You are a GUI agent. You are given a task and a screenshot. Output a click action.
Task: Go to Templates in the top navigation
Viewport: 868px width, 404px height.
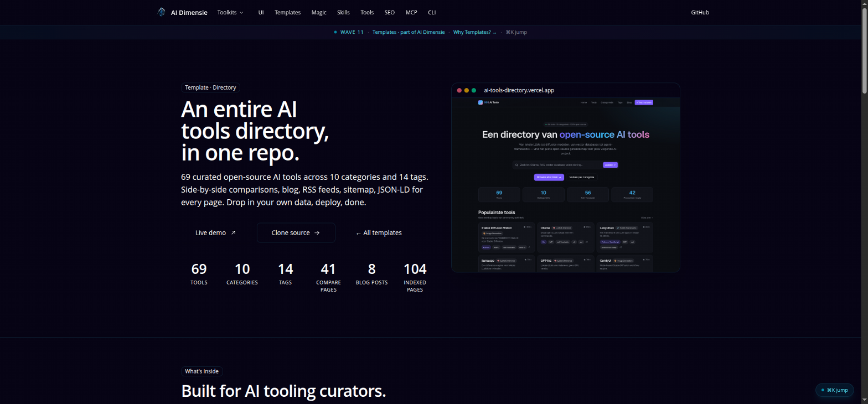click(287, 12)
